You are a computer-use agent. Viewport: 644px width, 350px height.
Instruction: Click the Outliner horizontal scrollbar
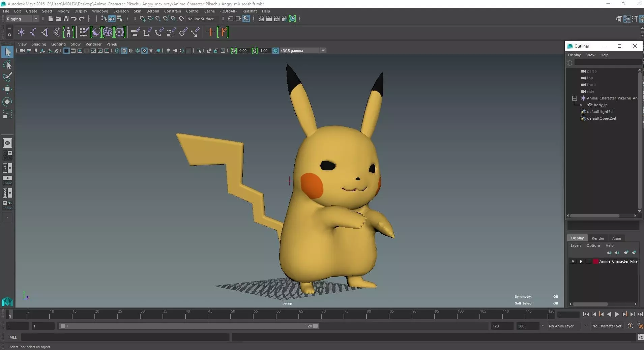595,216
